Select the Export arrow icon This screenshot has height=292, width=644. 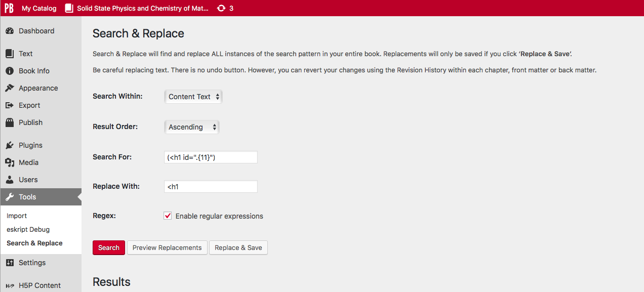pyautogui.click(x=10, y=105)
